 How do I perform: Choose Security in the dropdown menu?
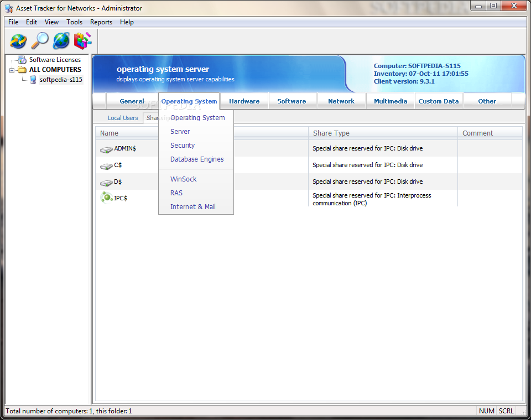coord(182,146)
